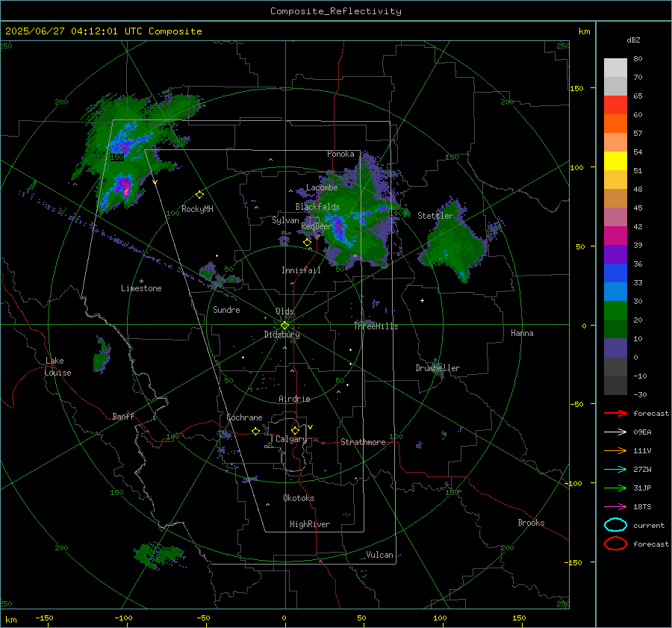Click the red 'forecast' ellipse legend icon

[615, 544]
